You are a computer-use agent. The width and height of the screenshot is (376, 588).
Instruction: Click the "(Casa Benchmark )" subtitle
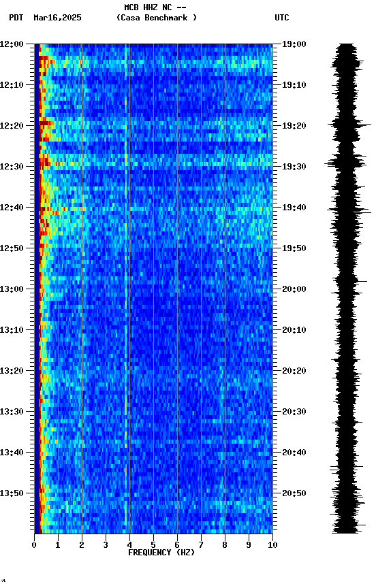pos(156,18)
